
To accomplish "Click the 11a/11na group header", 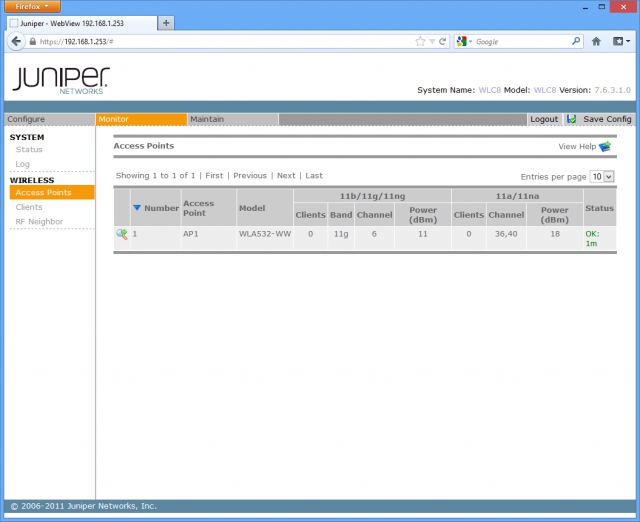I will coord(517,196).
